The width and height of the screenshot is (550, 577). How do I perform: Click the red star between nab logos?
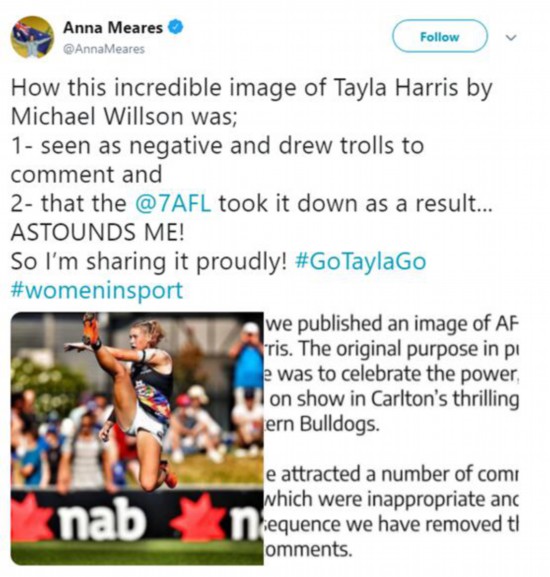pos(199,517)
